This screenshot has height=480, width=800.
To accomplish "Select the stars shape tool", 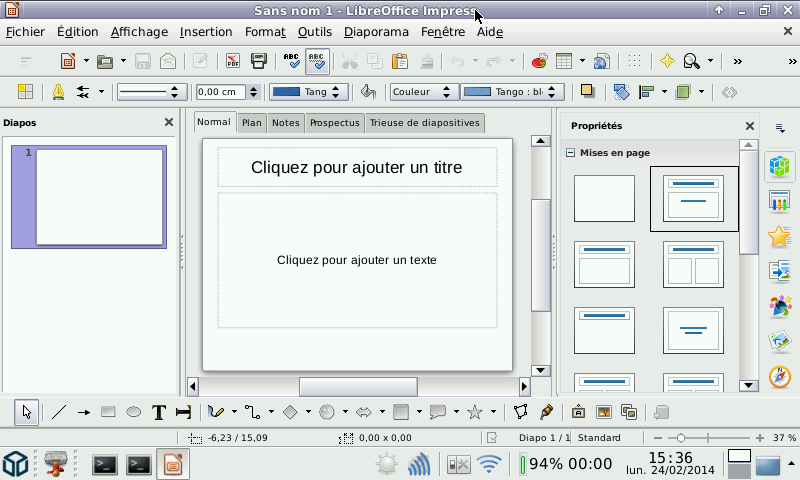I will pyautogui.click(x=475, y=412).
